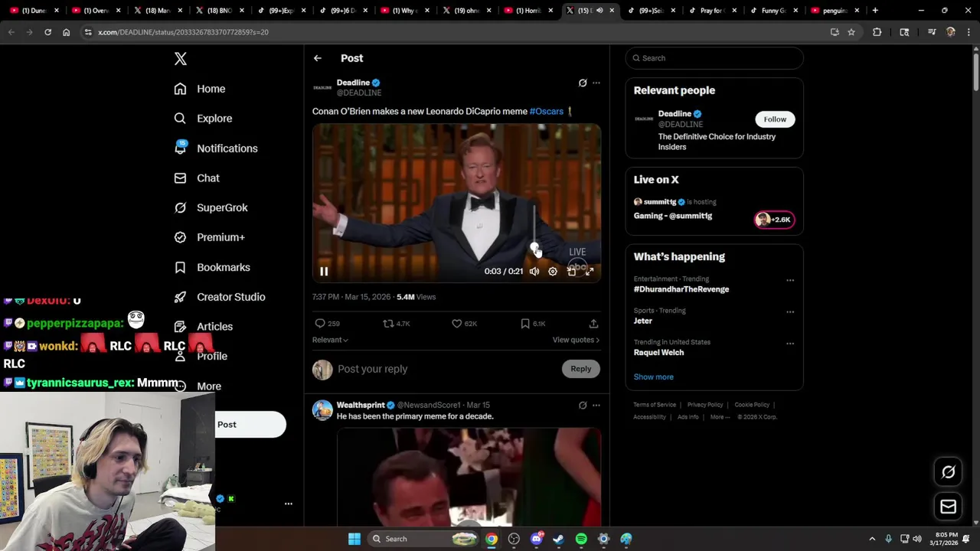Screen dimensions: 980x551
Task: Pause the Conan O'Brien video
Action: coord(324,271)
